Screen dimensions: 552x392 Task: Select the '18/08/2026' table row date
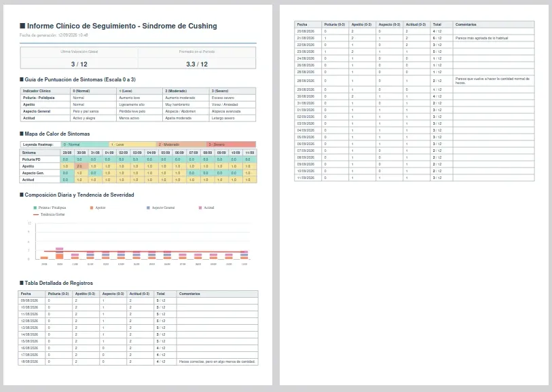[30, 361]
